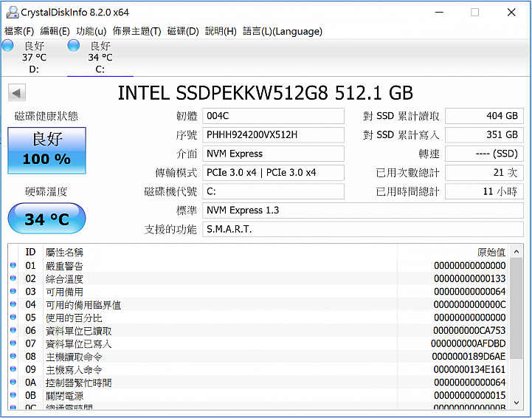
Task: Click the CrystalDiskInfo app icon in title bar
Action: click(x=13, y=13)
